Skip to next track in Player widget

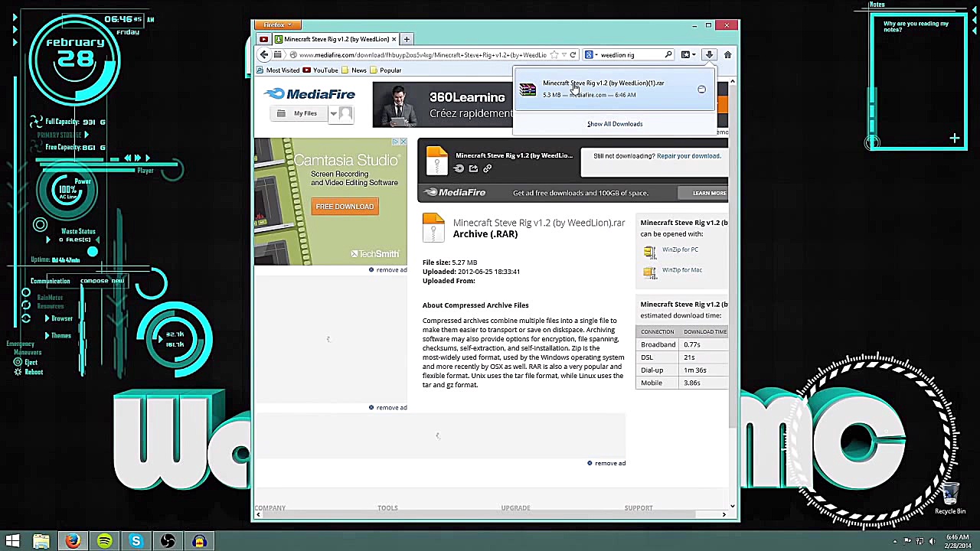pos(138,158)
